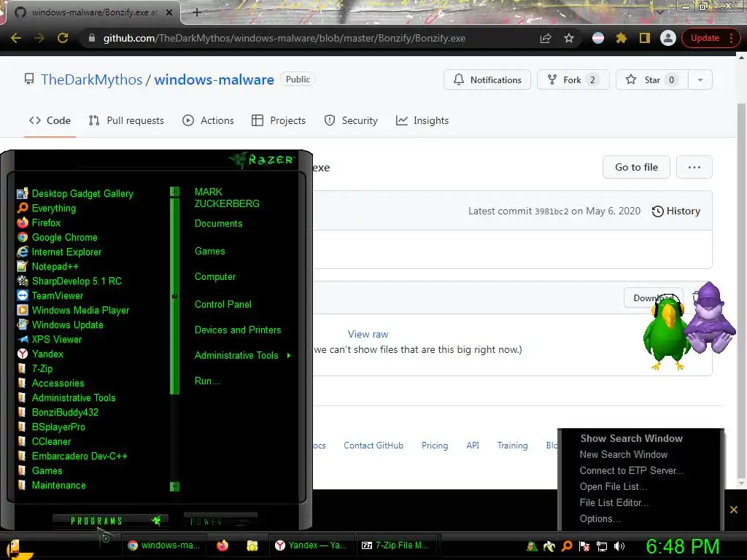Open TheDarkMythos user profile link
The width and height of the screenshot is (747, 560).
(x=91, y=79)
